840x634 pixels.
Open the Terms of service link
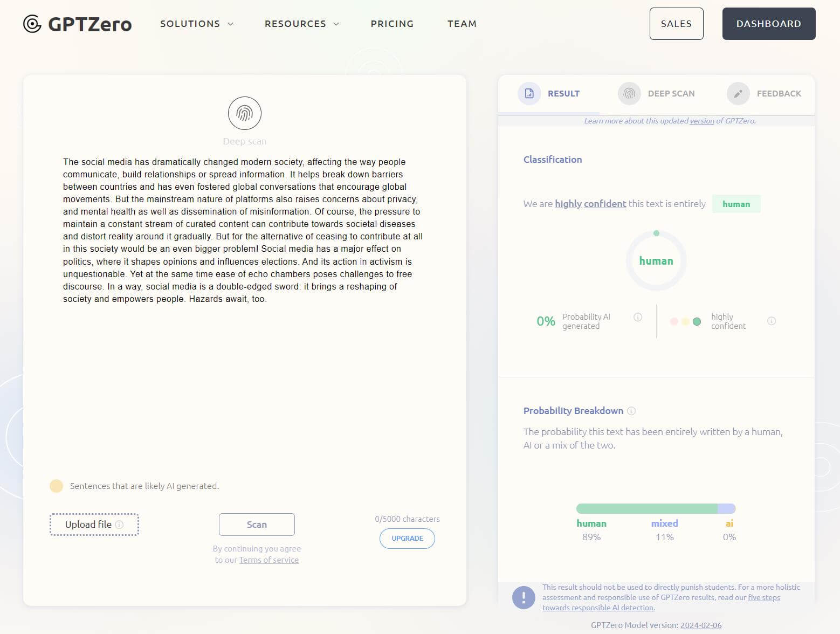268,560
